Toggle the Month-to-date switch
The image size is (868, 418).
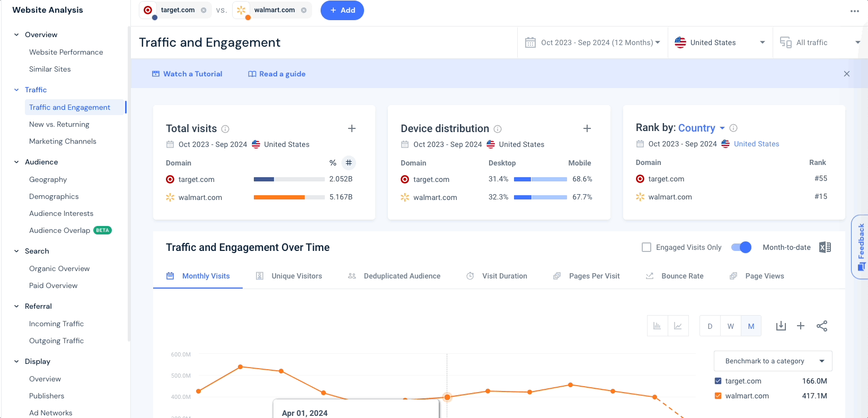pos(741,247)
